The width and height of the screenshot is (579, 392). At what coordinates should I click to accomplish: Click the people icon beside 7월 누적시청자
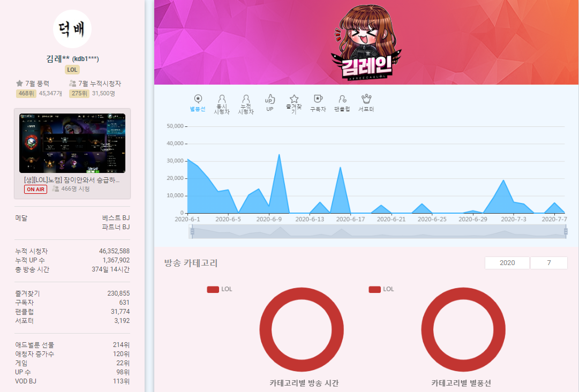click(72, 84)
